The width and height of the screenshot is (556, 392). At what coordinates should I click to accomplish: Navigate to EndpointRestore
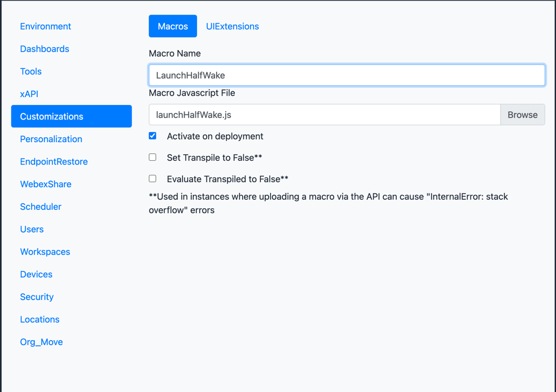[54, 162]
